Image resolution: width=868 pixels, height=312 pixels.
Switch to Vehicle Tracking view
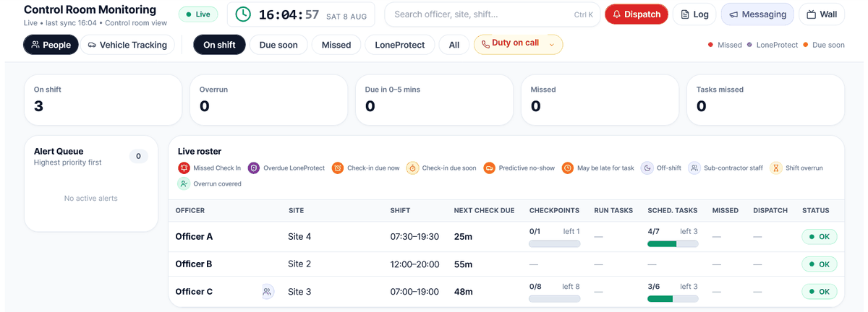tap(127, 45)
